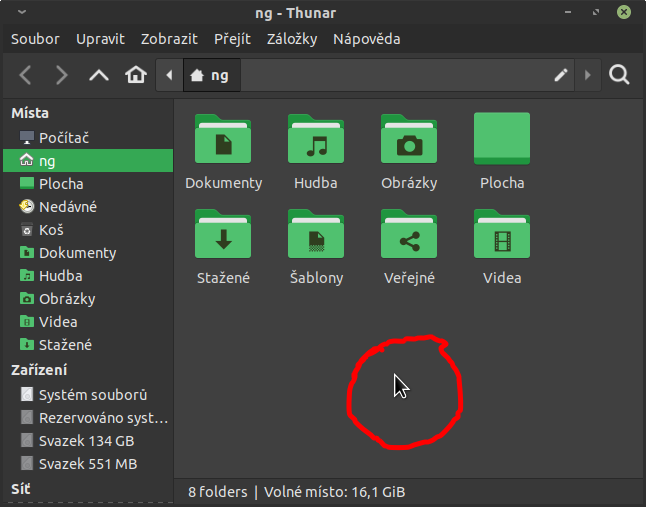Open the Hudba music folder
The image size is (646, 507).
tap(316, 141)
